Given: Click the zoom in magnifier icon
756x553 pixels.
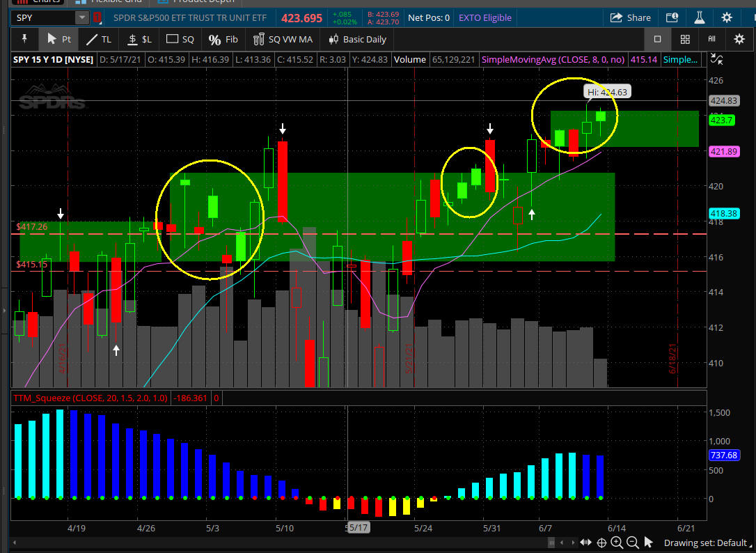Looking at the screenshot, I should pos(617,543).
